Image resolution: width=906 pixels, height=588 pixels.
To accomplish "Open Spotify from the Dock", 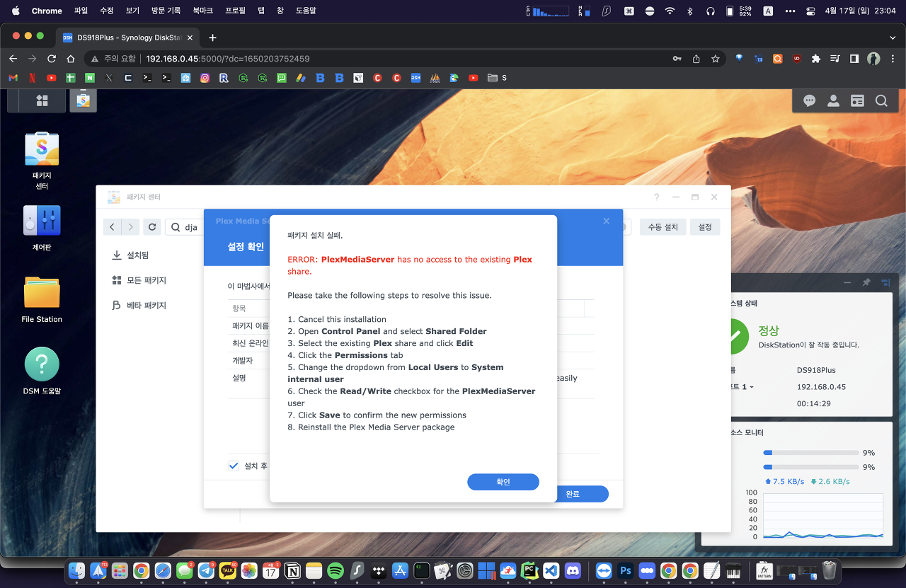I will coord(336,570).
